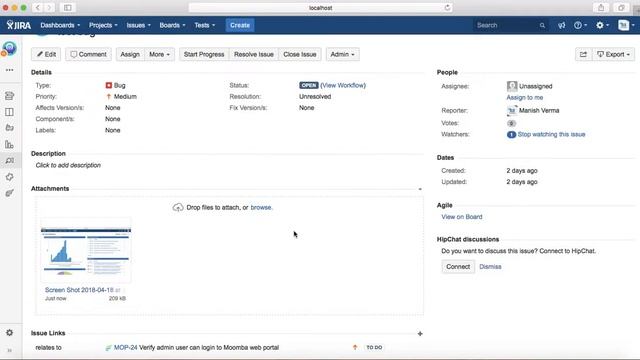Expand the sidebar with double-chevron icon
Screen dimensions: 640x360
(x=9, y=350)
